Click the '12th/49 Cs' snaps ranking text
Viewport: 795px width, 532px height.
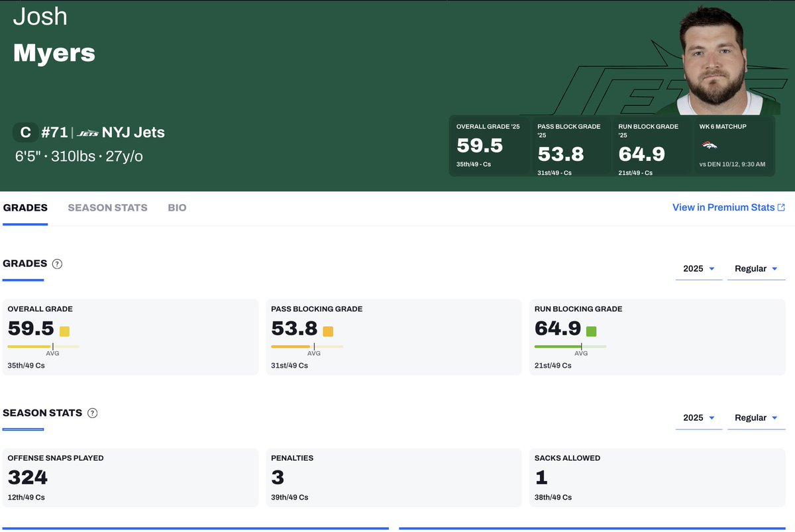pos(26,498)
